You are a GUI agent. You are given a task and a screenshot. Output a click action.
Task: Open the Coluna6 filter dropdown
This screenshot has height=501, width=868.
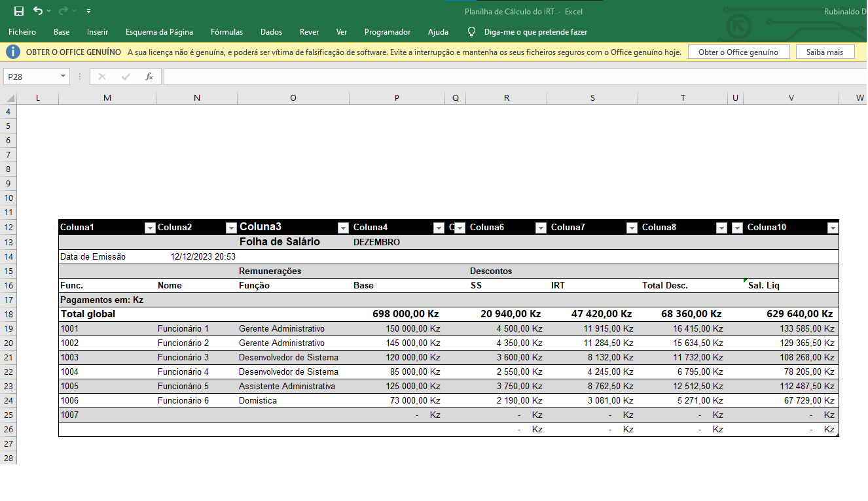[x=541, y=228]
